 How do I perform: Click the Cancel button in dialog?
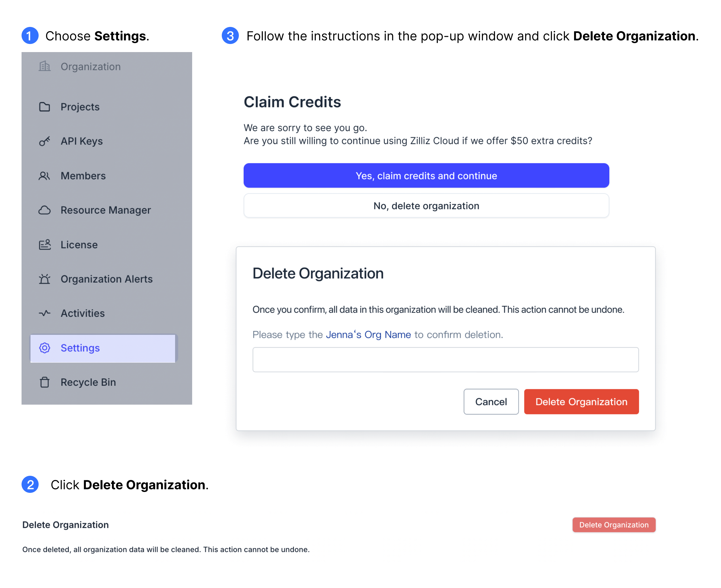491,401
